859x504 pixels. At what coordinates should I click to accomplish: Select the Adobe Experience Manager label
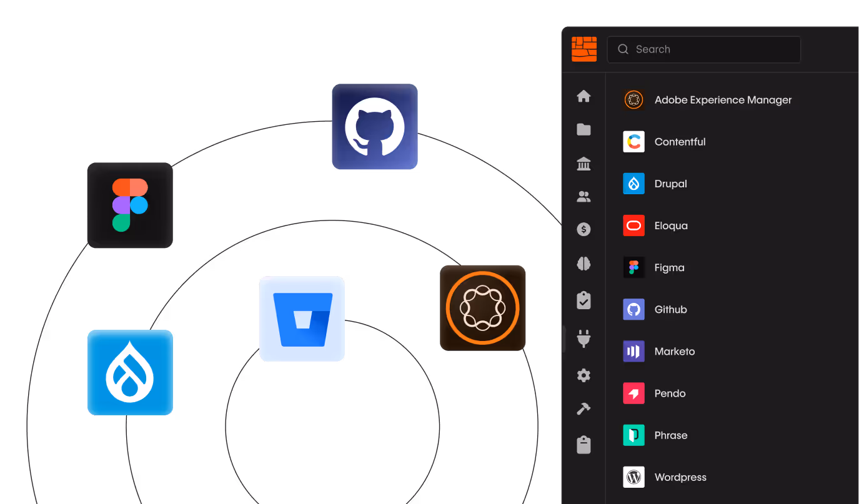[723, 100]
